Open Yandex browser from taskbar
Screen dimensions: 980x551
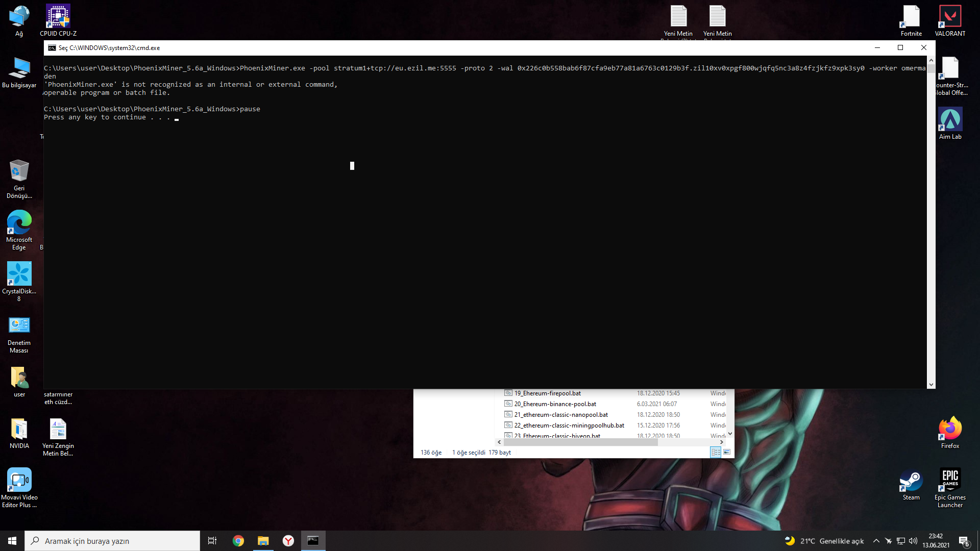[x=288, y=541]
